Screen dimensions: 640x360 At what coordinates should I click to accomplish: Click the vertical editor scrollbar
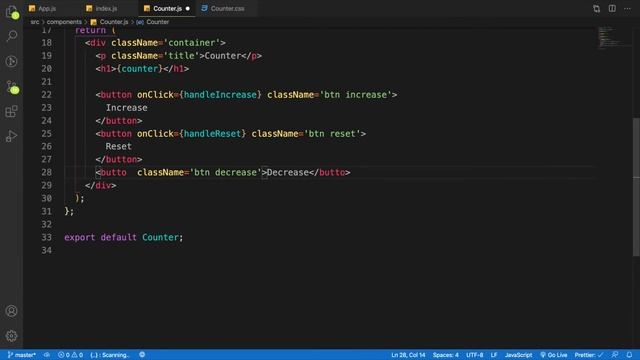click(636, 187)
